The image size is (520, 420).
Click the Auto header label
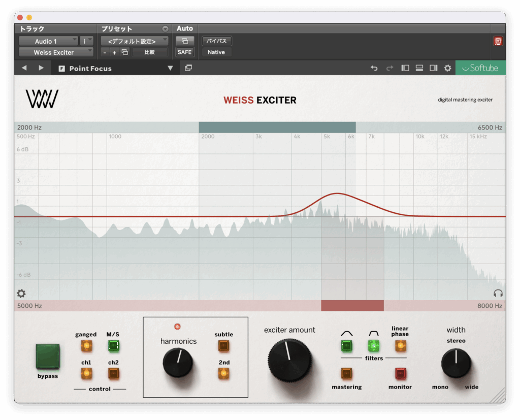pos(185,28)
